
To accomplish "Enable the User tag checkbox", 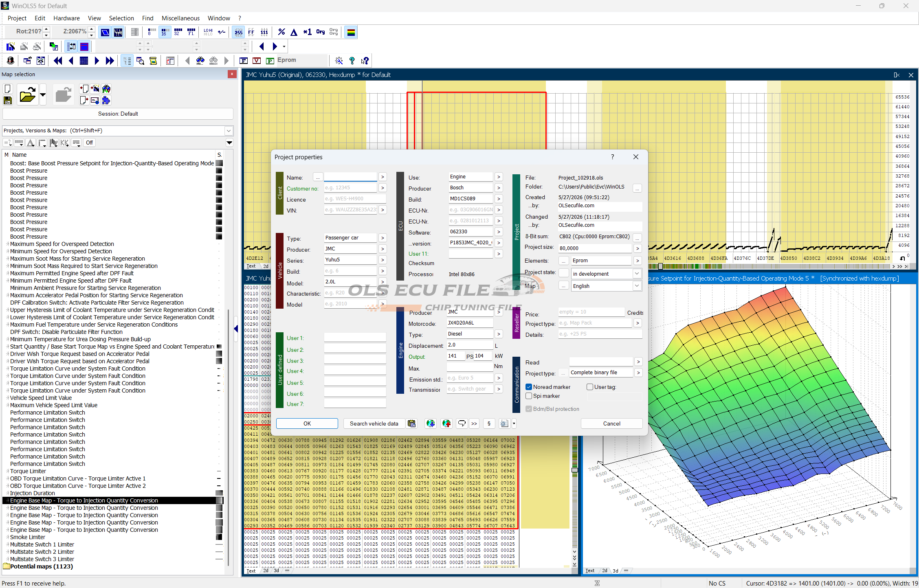I will click(590, 387).
